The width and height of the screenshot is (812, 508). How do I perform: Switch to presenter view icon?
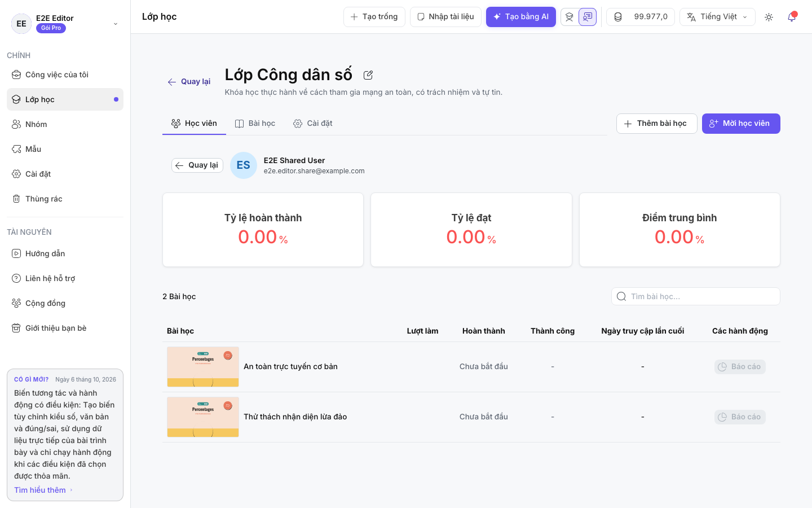[x=588, y=17]
